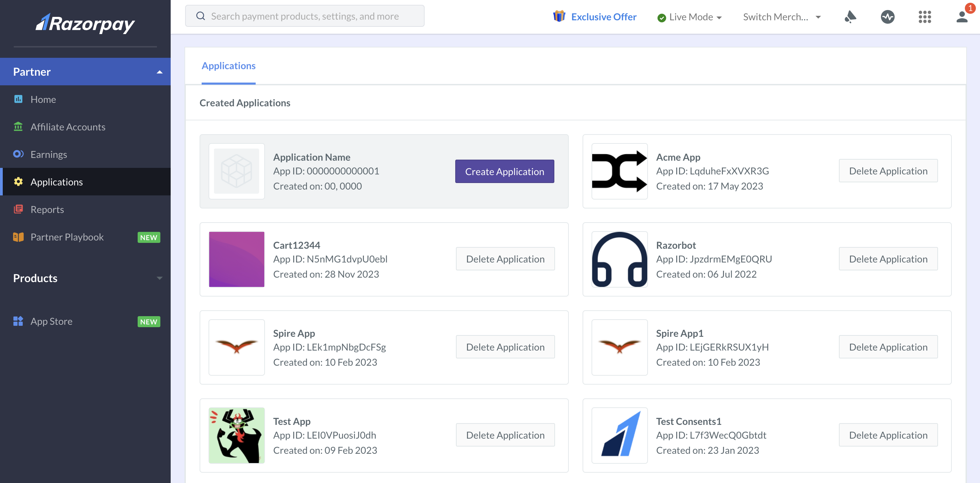
Task: Click the Partner Playbook book icon
Action: click(x=18, y=237)
